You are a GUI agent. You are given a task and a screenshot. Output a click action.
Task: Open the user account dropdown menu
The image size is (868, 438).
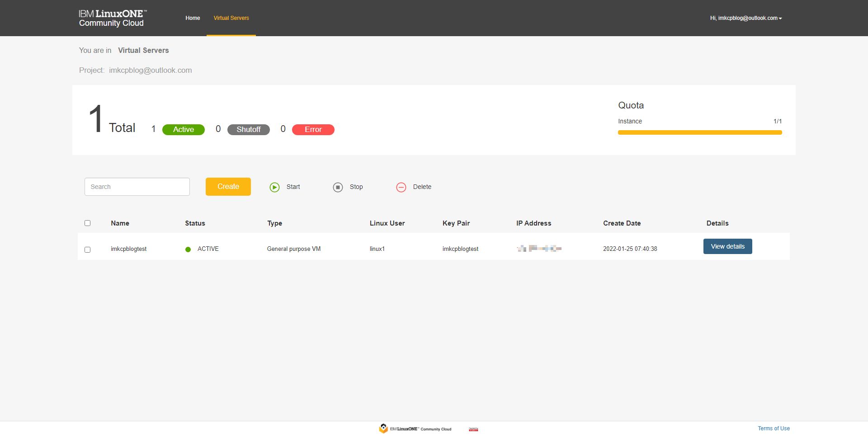tap(745, 18)
